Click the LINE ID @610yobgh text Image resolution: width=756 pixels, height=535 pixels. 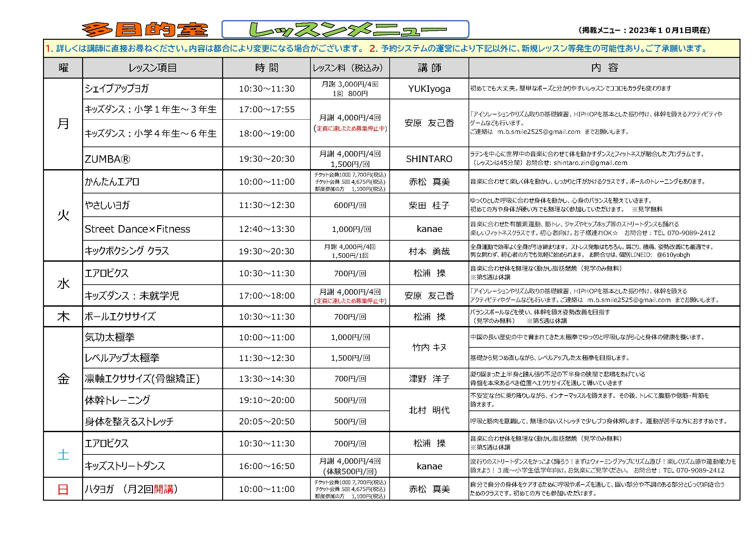click(673, 255)
